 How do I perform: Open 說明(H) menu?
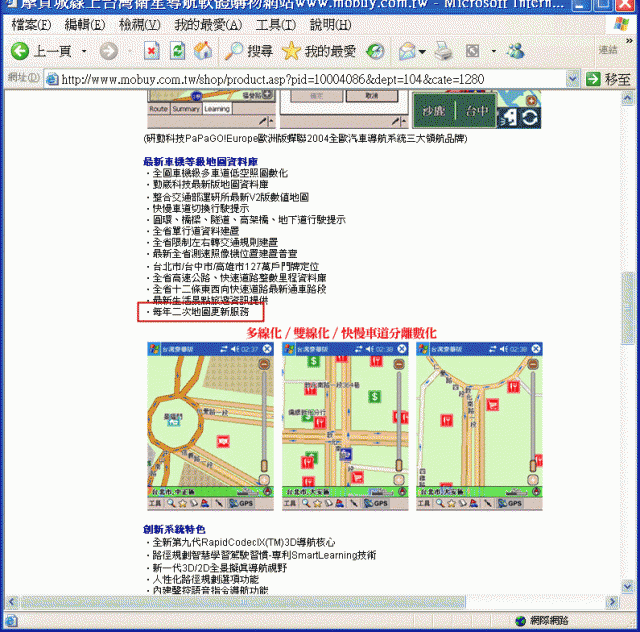coord(330,25)
